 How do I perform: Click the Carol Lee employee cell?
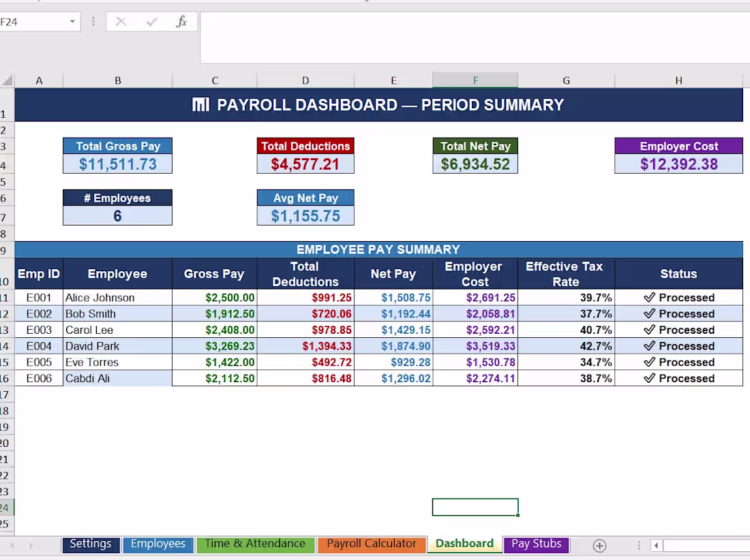(x=118, y=330)
